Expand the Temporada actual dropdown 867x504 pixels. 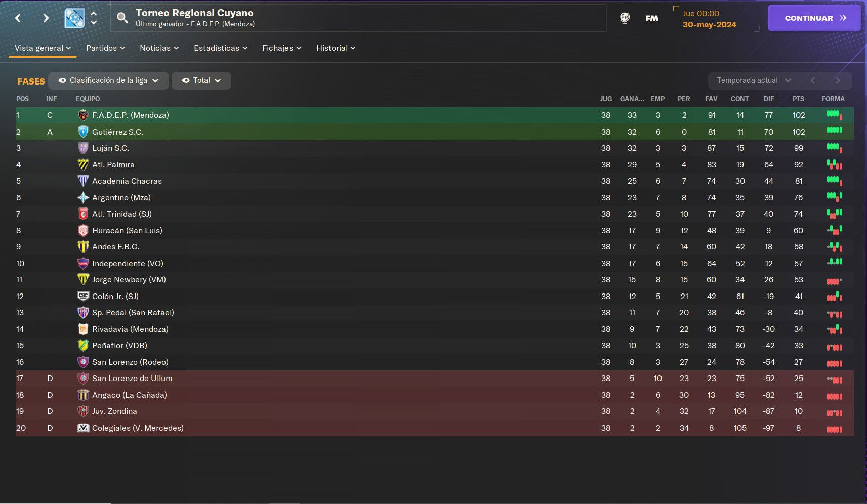[x=754, y=80]
